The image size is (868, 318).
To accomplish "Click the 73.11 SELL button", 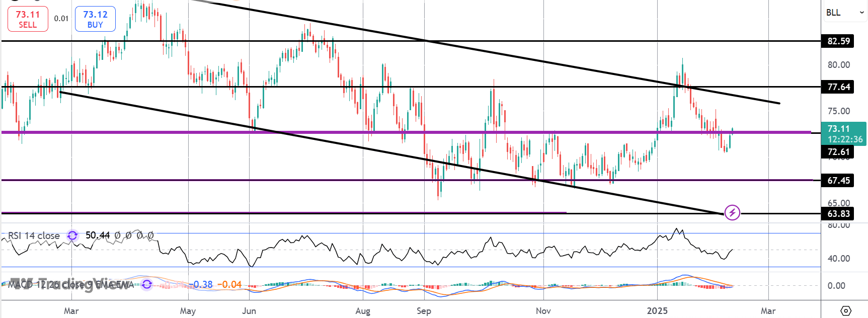I will coord(28,19).
